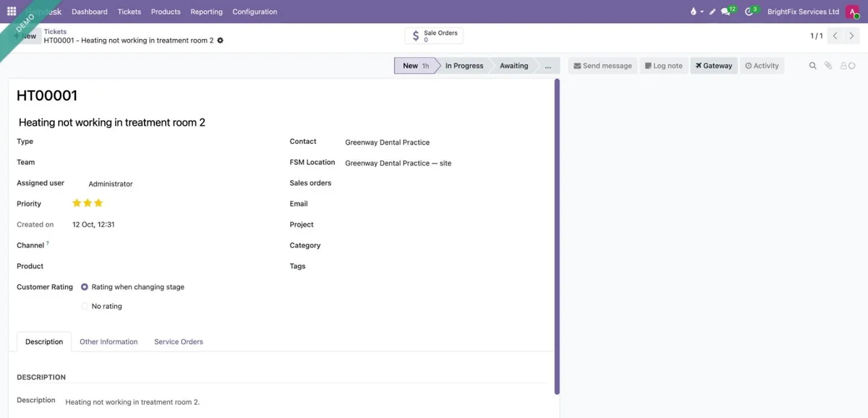The image size is (868, 418).
Task: Expand the '...' more stages menu
Action: [548, 66]
